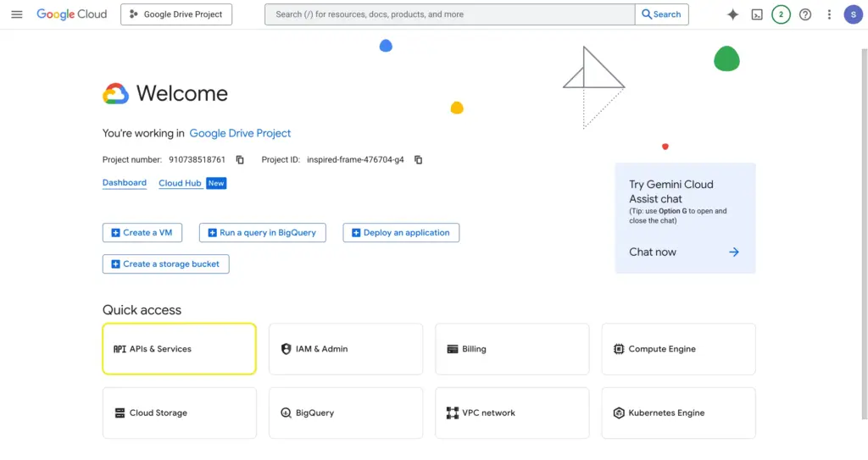Open the IAM & Admin card
The width and height of the screenshot is (868, 460).
click(x=346, y=349)
